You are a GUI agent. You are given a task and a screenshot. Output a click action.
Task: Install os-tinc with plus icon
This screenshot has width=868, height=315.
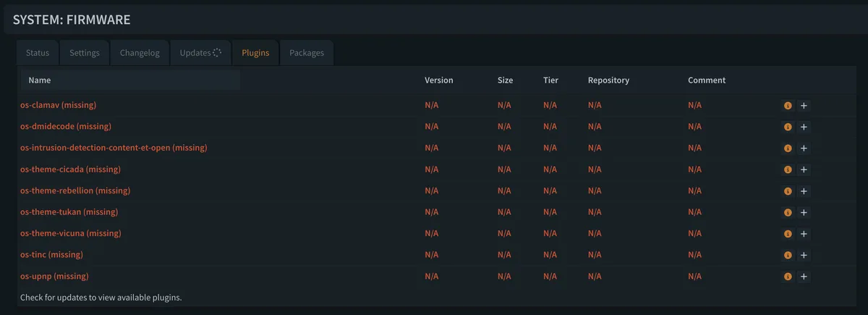point(804,256)
